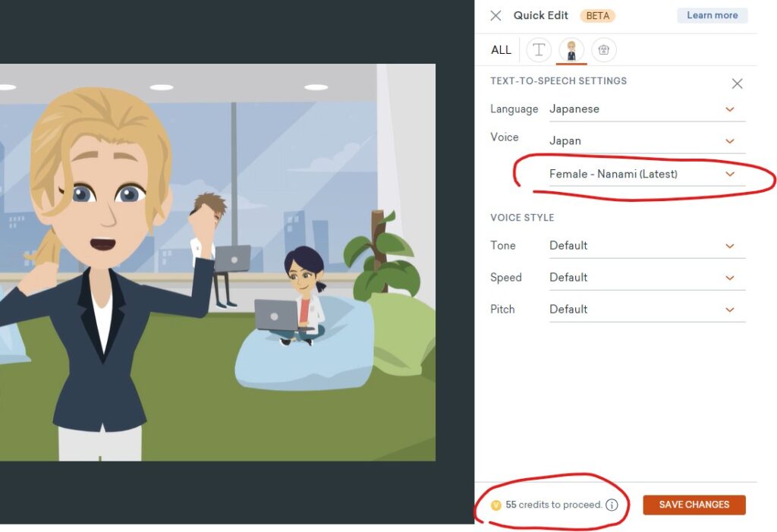Select the character avatar tab icon

click(x=571, y=49)
